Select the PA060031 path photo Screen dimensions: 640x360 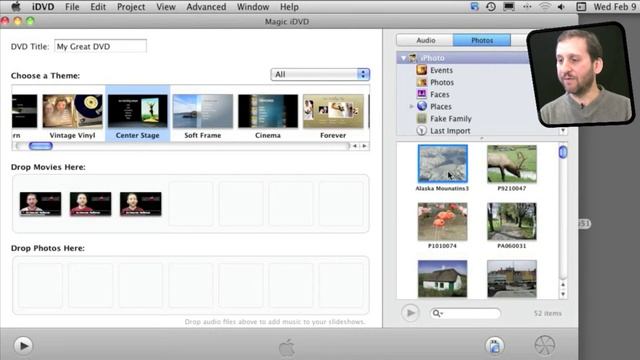[x=512, y=222]
